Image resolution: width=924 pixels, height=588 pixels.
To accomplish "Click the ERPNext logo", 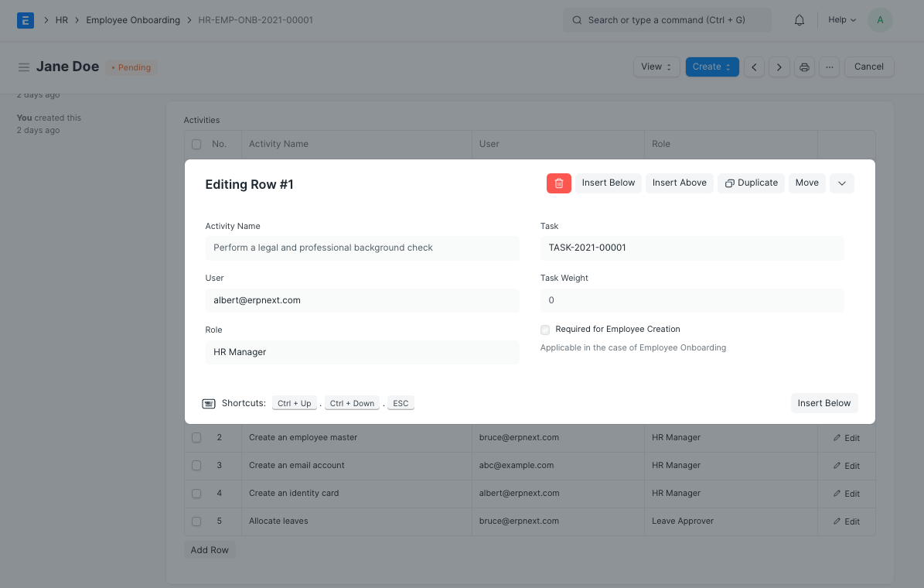I will click(x=26, y=19).
